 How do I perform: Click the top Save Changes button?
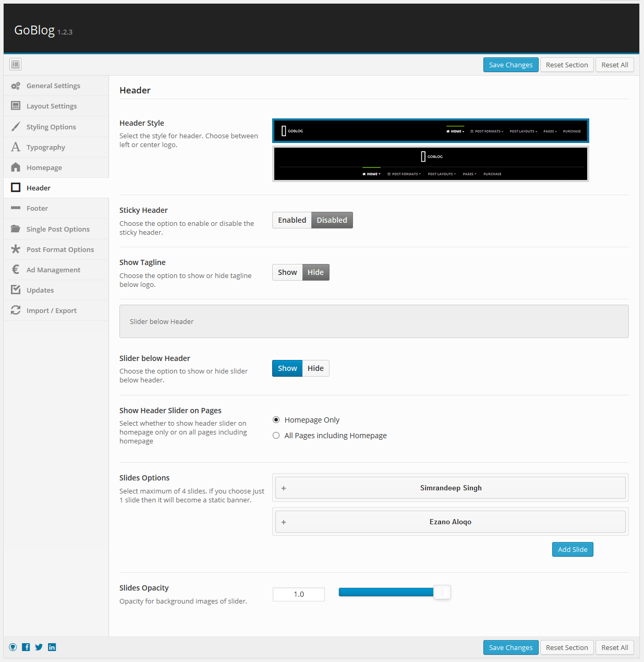click(x=511, y=65)
